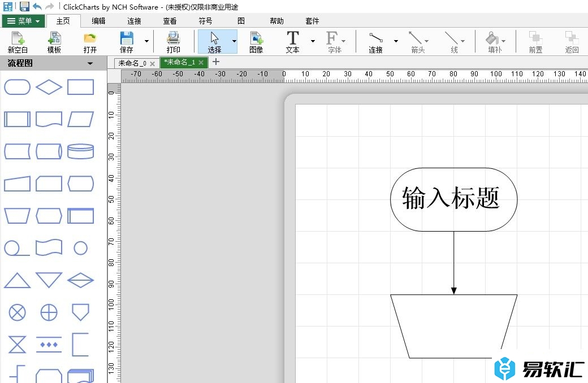Open the dropdown arrow next to 保存
The image size is (588, 383).
146,41
